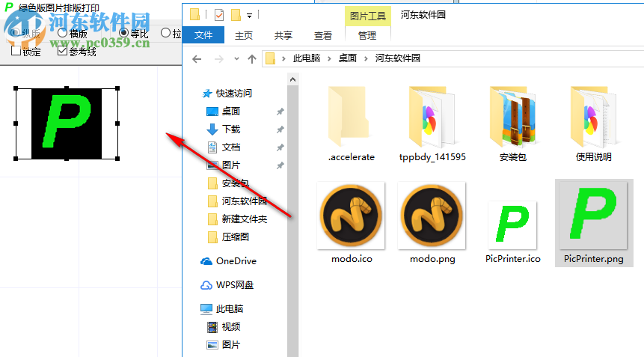Expand the chevron after 此电脑 in breadcrumb

click(329, 58)
